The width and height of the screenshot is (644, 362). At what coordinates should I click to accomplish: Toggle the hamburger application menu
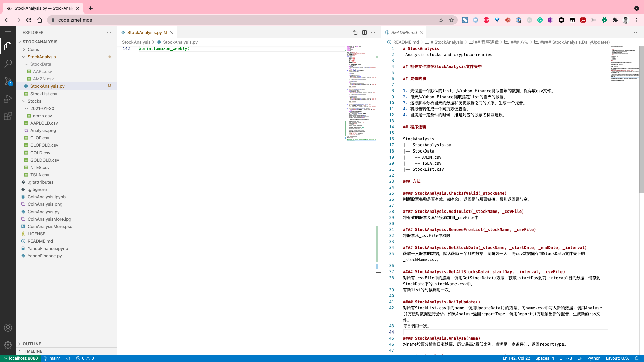(x=8, y=33)
